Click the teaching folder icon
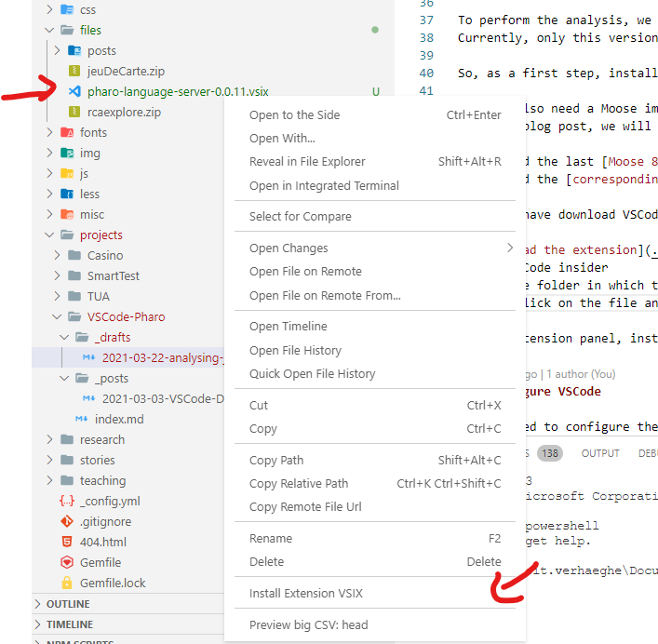 [x=67, y=480]
